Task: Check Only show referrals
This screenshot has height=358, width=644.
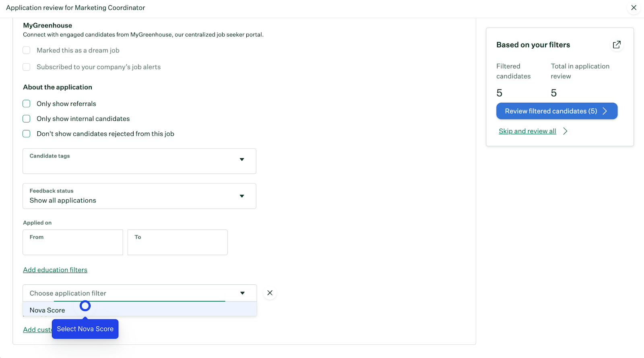Action: click(x=27, y=104)
